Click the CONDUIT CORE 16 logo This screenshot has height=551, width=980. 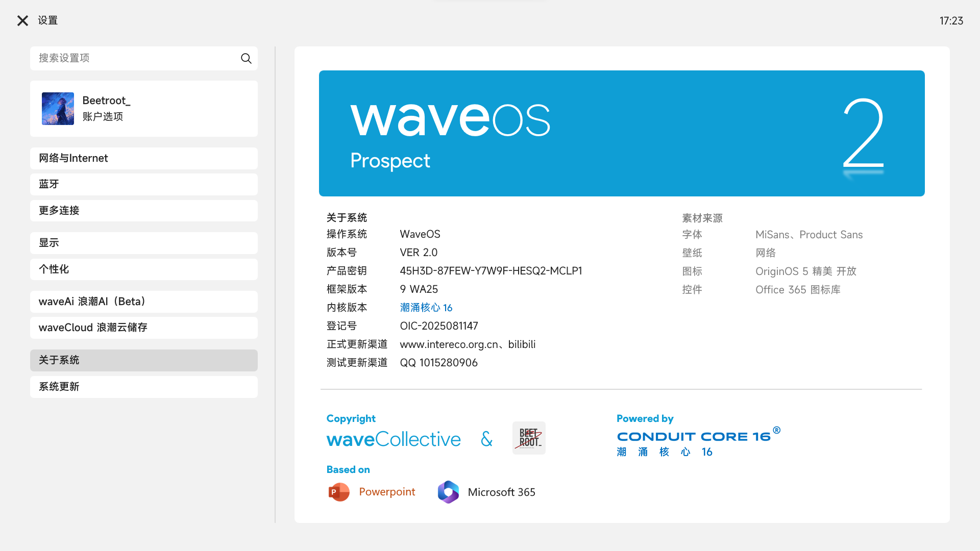pos(698,436)
